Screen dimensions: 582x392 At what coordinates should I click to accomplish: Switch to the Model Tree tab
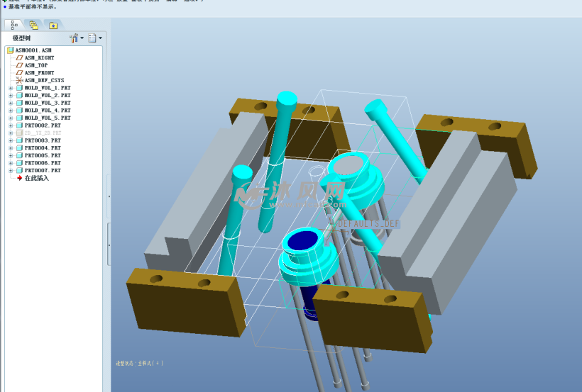[15, 25]
